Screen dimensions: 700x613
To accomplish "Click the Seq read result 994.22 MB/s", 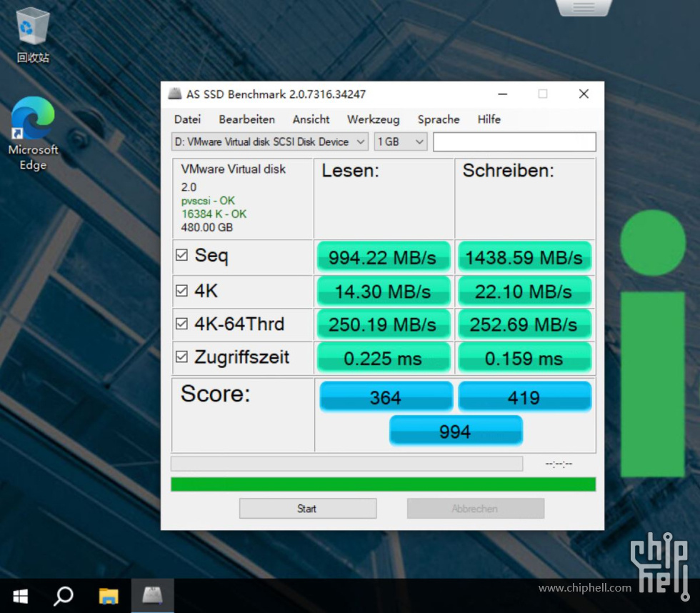I will tap(383, 257).
